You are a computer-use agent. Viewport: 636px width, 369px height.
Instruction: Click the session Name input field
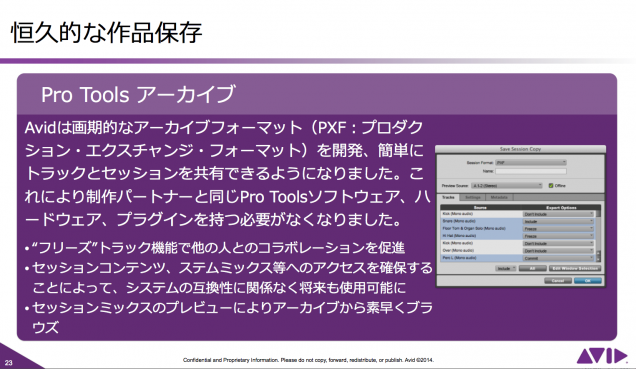531,171
